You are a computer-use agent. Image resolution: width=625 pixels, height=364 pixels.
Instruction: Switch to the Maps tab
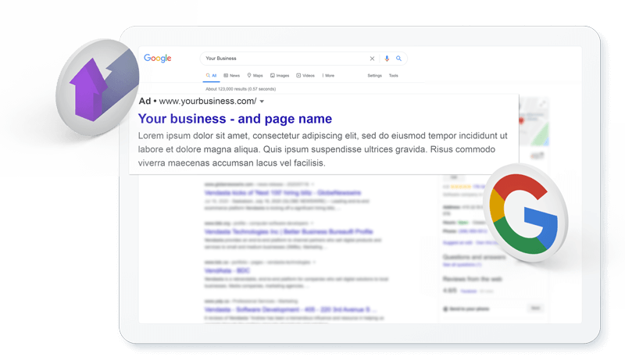pyautogui.click(x=255, y=75)
